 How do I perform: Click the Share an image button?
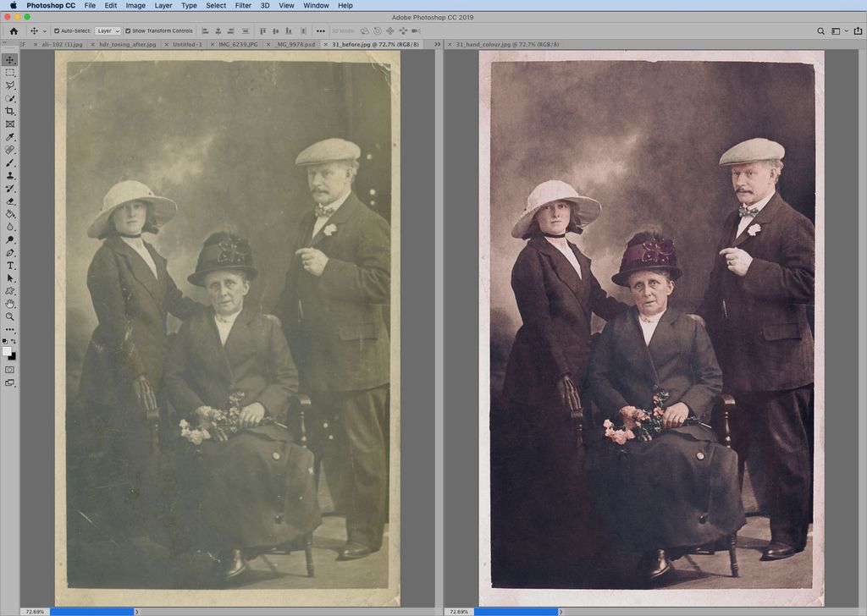[858, 30]
